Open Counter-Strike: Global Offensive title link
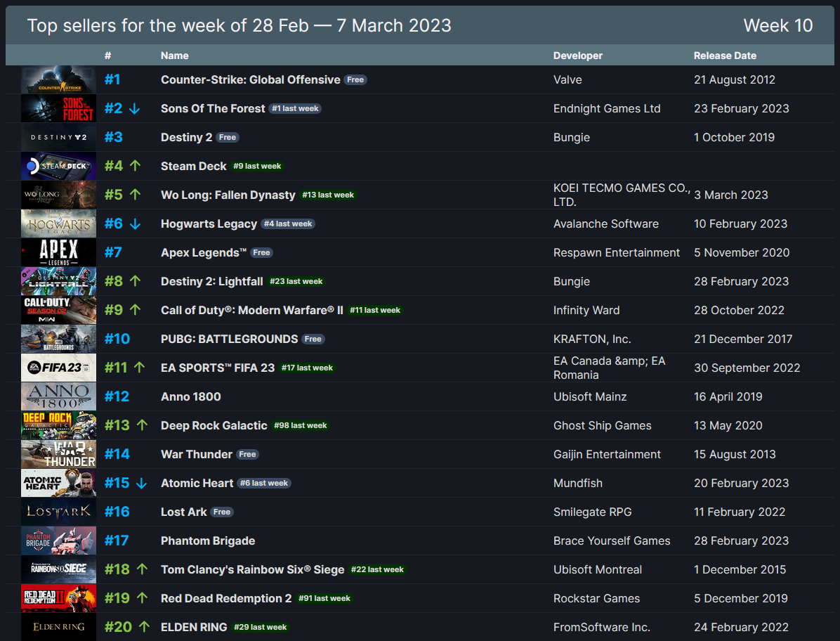 250,80
